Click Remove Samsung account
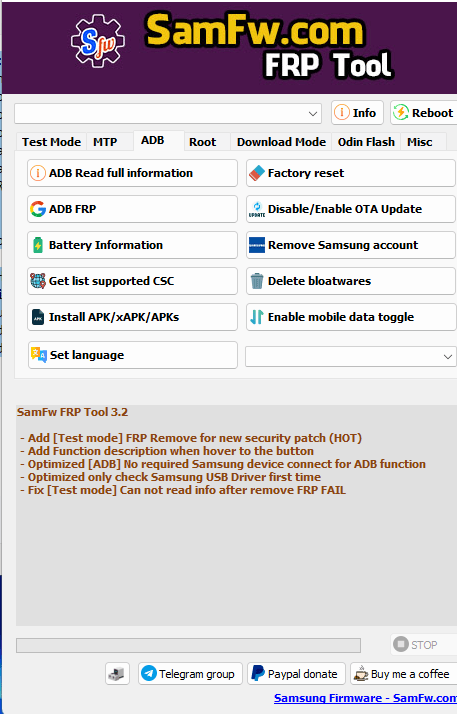The image size is (457, 714). (x=351, y=245)
